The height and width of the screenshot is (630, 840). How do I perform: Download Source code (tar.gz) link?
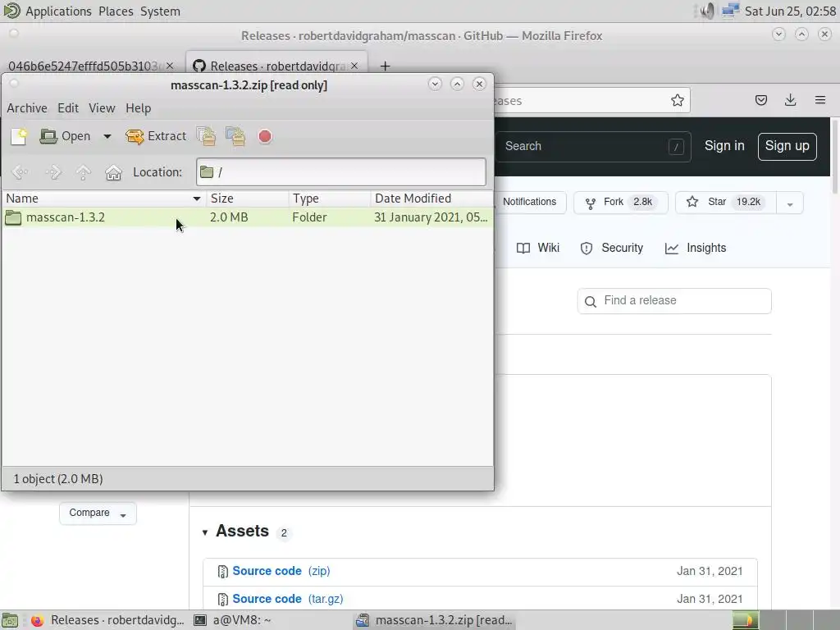[288, 599]
